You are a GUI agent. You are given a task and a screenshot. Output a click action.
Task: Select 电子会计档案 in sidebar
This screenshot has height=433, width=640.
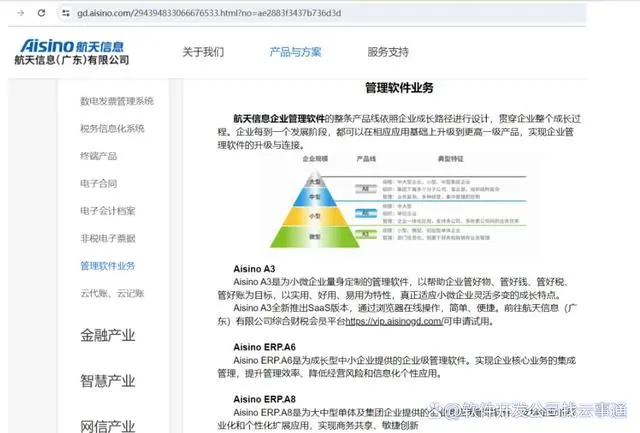(x=107, y=211)
